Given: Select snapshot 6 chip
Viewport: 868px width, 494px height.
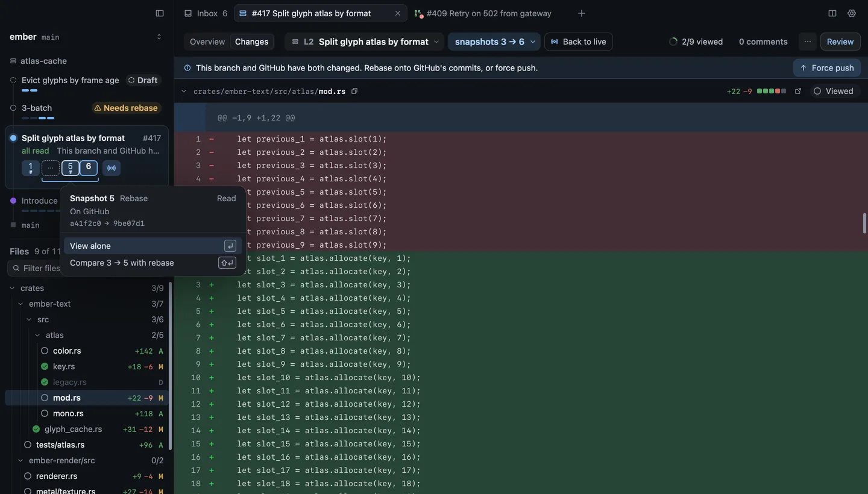Looking at the screenshot, I should (x=89, y=168).
